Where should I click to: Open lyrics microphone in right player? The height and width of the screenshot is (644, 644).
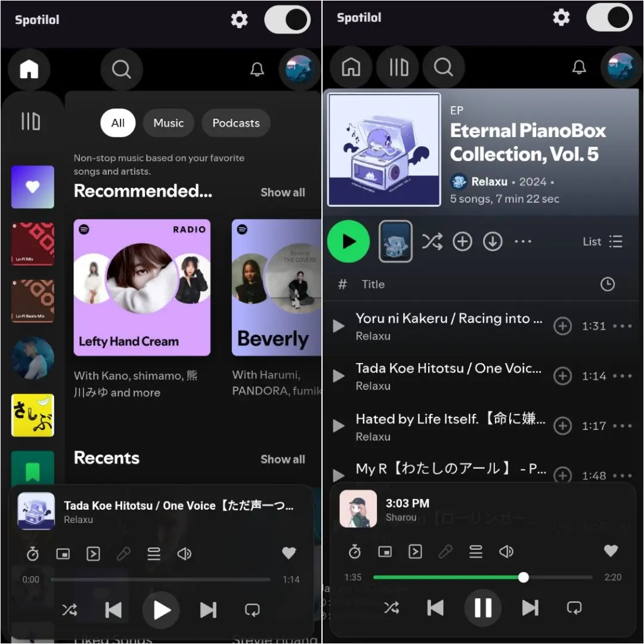click(x=445, y=552)
